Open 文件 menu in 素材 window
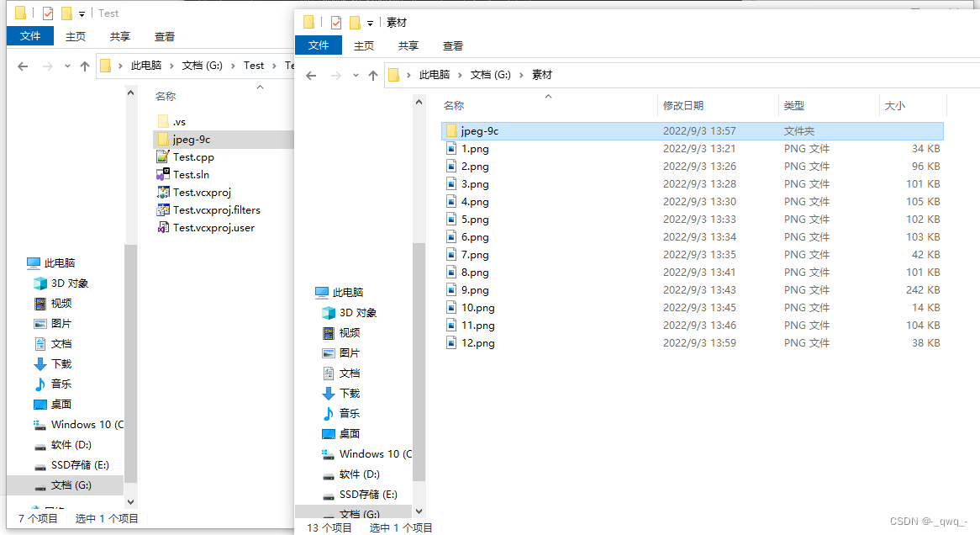 (x=319, y=45)
